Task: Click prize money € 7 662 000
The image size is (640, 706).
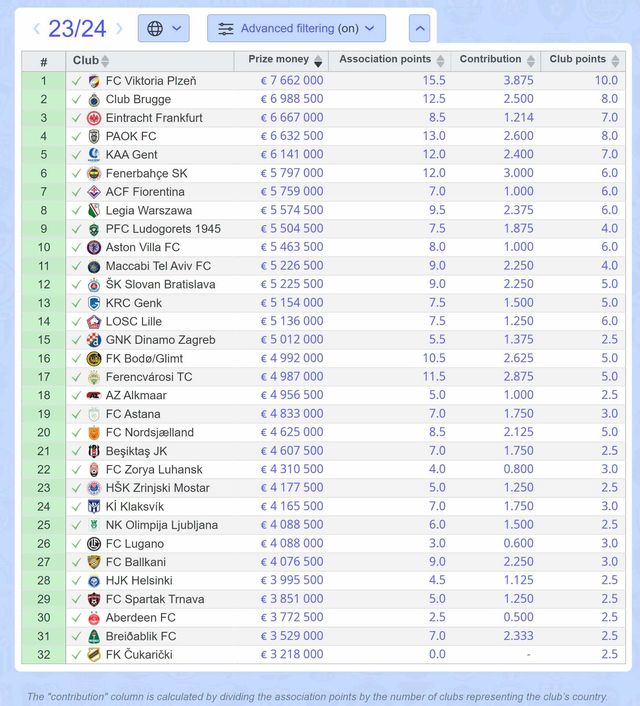Action: [x=292, y=81]
